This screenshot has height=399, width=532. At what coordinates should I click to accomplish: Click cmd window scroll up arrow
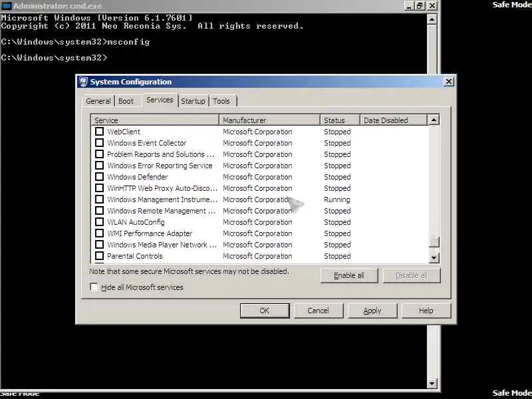[x=432, y=19]
